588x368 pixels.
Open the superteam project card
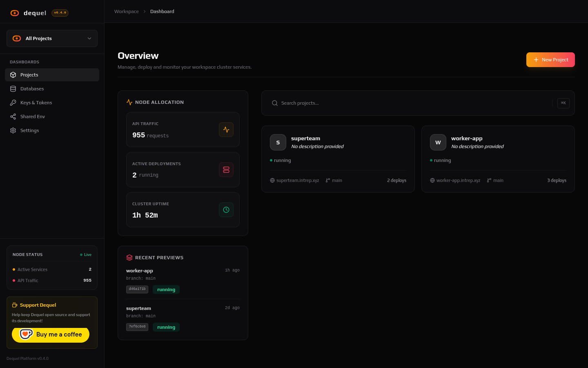pos(338,159)
